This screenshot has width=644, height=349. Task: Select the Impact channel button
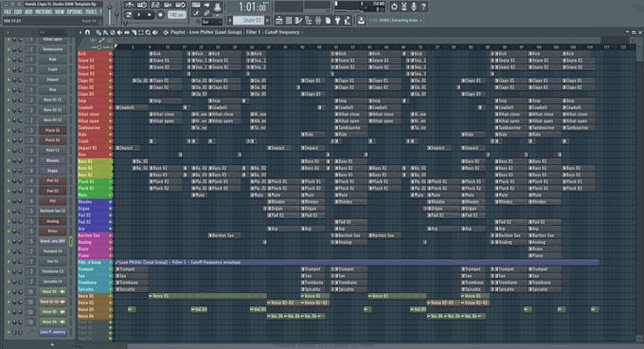(53, 80)
